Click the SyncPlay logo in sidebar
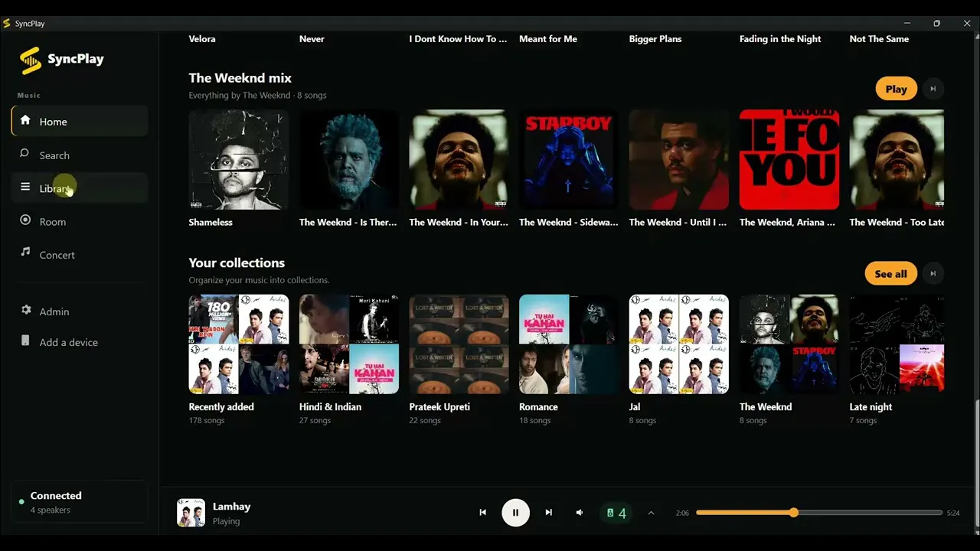The image size is (980, 551). tap(61, 60)
